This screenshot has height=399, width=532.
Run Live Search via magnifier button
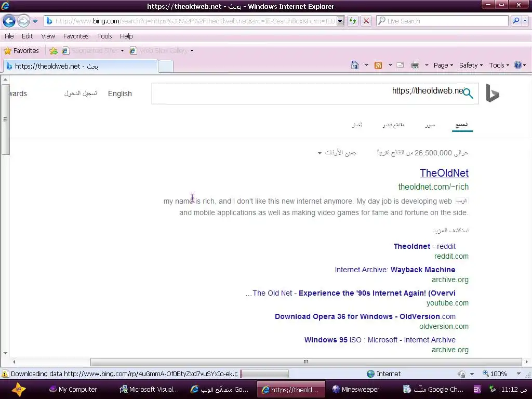tap(516, 21)
